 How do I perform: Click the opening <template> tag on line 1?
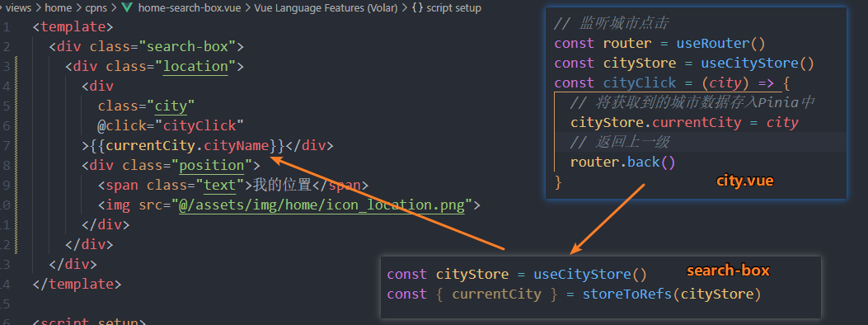tap(73, 26)
